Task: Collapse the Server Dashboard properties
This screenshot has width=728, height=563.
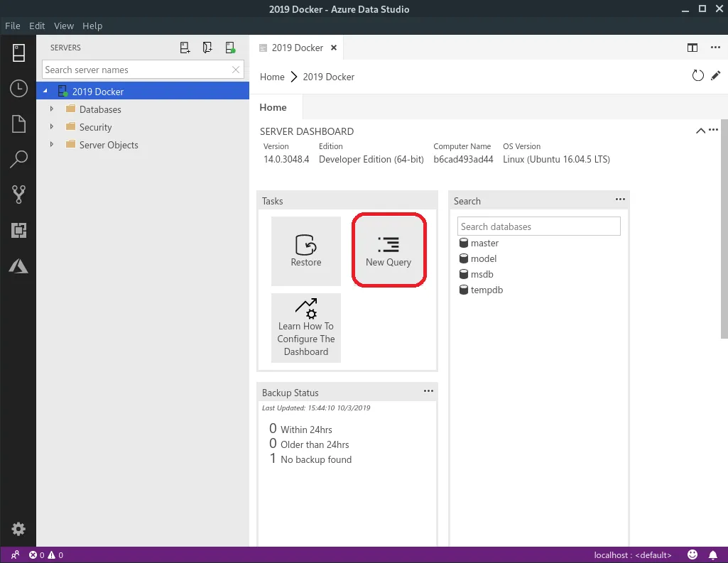Action: pos(700,131)
